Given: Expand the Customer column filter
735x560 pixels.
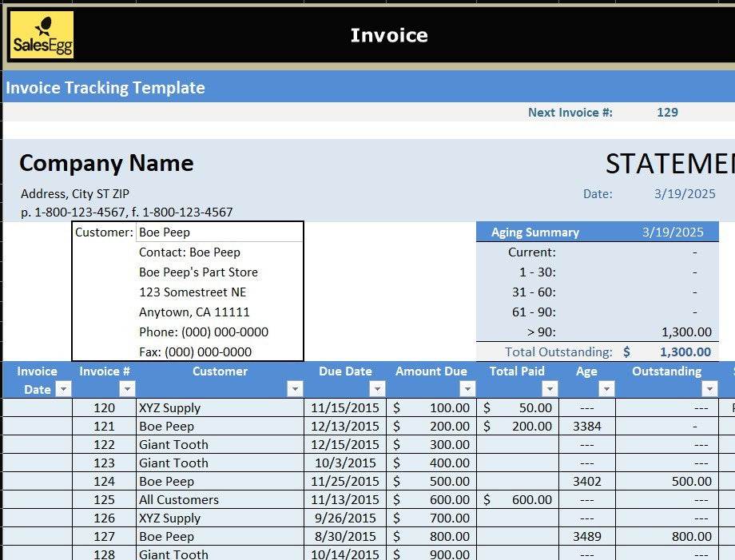Looking at the screenshot, I should 295,389.
